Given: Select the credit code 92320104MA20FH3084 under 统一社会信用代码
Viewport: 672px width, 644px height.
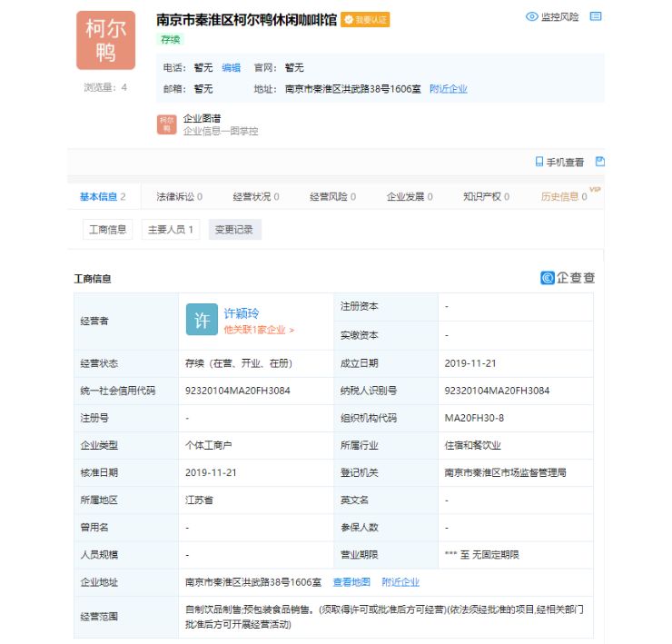Looking at the screenshot, I should coord(237,391).
